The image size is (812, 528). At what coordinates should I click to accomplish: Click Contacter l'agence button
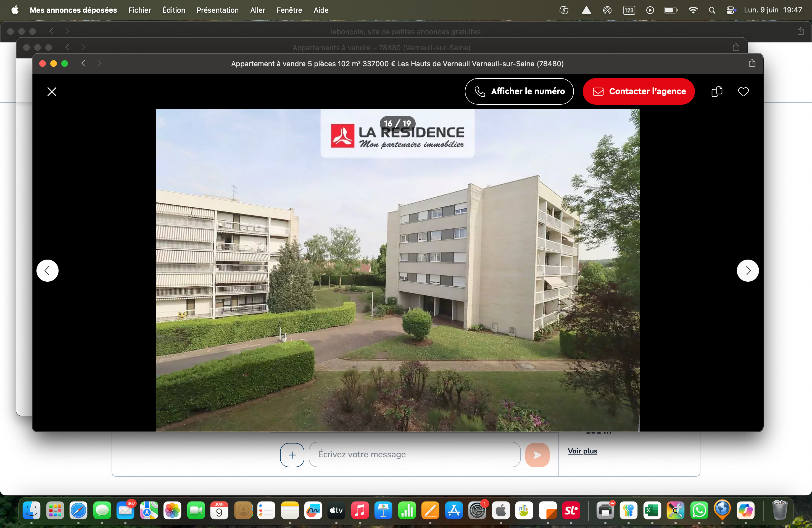point(639,91)
